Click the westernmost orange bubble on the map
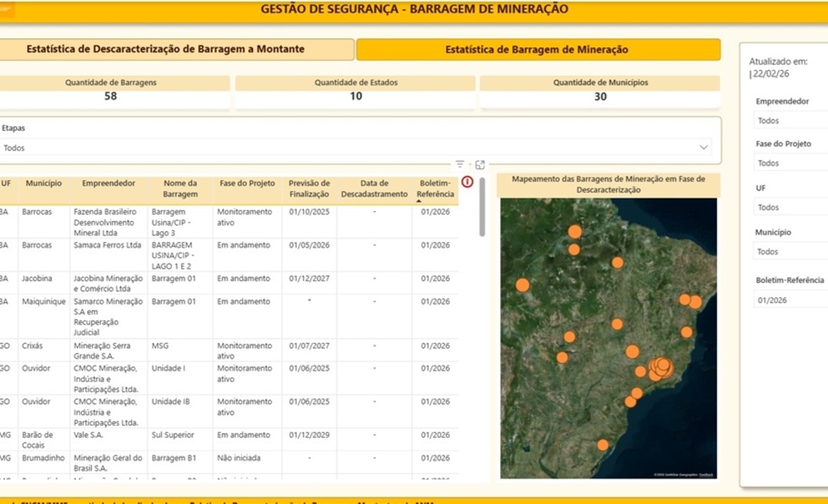The width and height of the screenshot is (828, 504). (522, 285)
